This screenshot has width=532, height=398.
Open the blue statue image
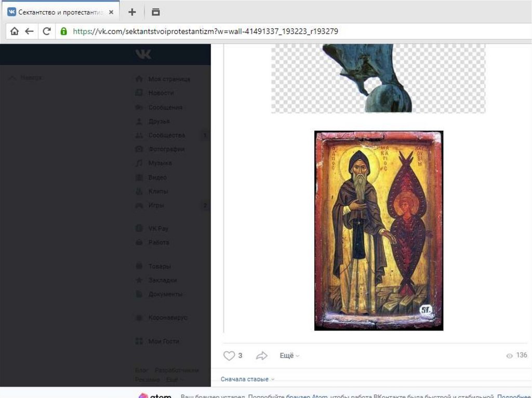click(x=378, y=78)
